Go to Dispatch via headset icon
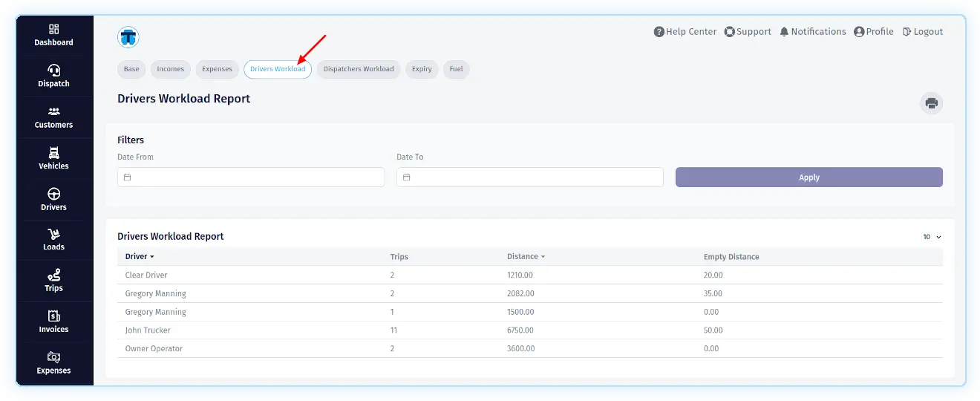 (x=53, y=71)
